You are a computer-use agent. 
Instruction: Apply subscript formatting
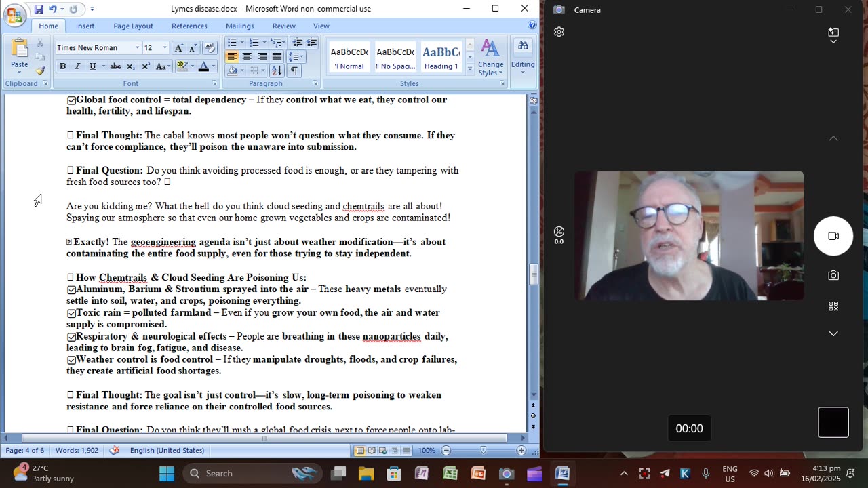tap(130, 66)
